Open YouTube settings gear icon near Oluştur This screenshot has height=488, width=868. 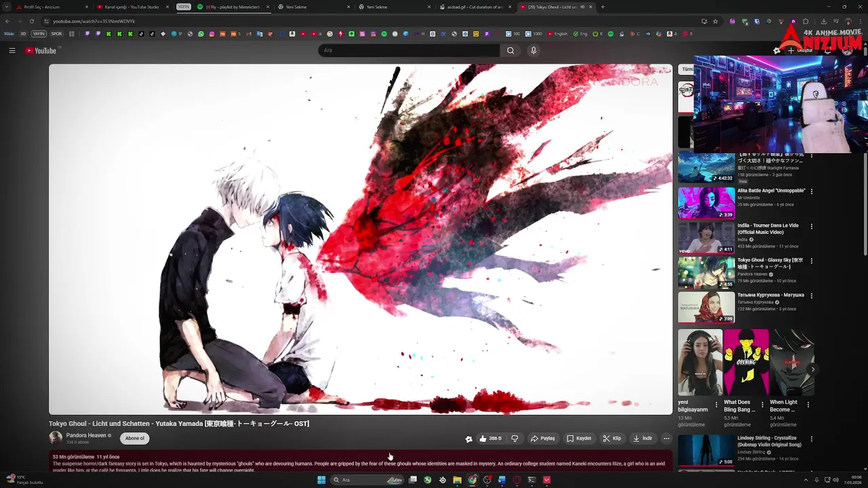(777, 50)
